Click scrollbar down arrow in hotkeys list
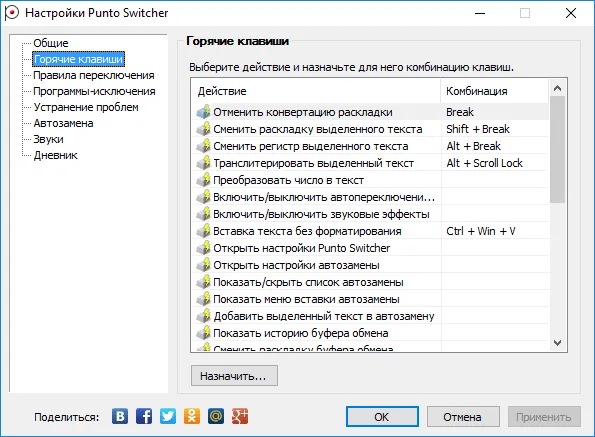The width and height of the screenshot is (595, 437). (557, 343)
